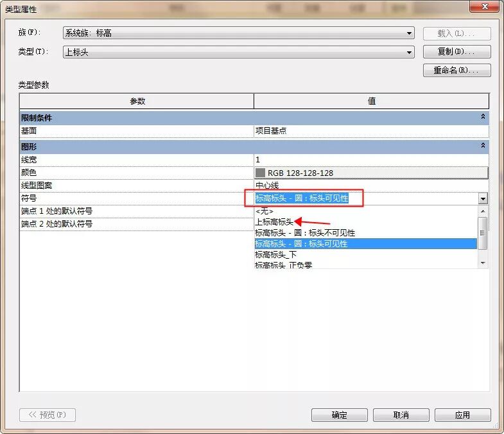Select the 端点 1 处的默认符号 row
This screenshot has height=434, width=504.
tap(137, 211)
